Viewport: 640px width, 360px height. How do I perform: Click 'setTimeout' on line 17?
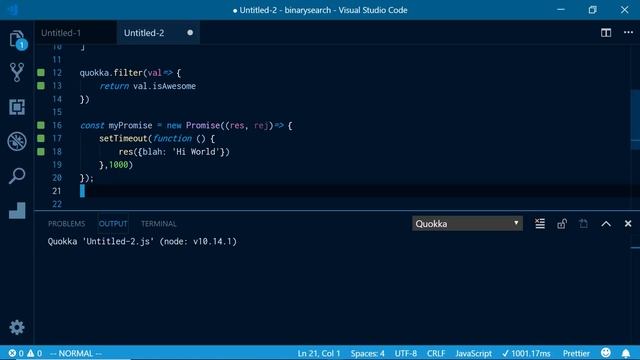(x=123, y=138)
